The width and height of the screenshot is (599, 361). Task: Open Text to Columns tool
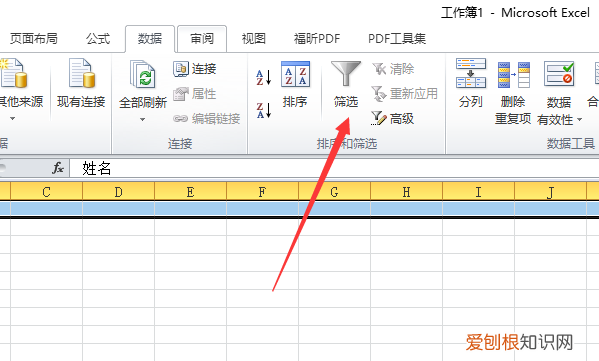pyautogui.click(x=471, y=83)
